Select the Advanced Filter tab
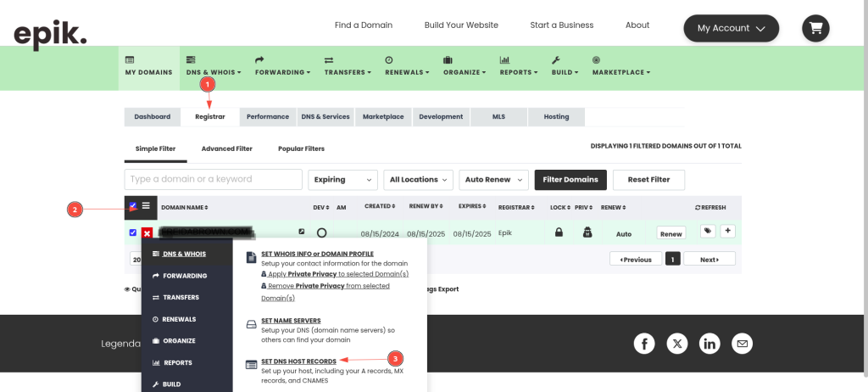The width and height of the screenshot is (868, 392). pos(227,149)
